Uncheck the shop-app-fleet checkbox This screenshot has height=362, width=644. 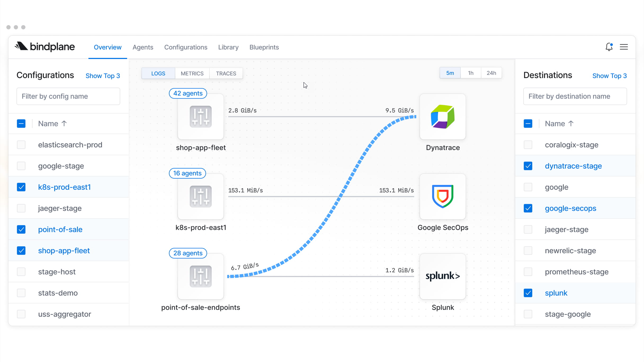(x=21, y=250)
